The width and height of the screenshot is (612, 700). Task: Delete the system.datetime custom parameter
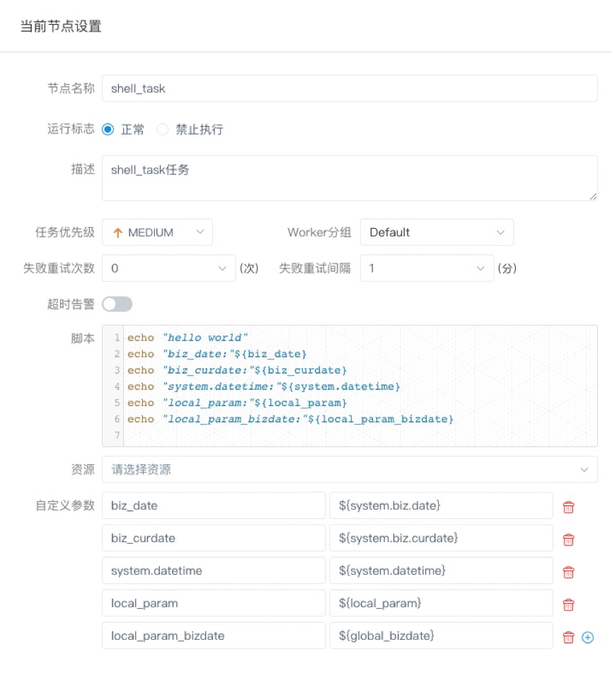(x=568, y=571)
